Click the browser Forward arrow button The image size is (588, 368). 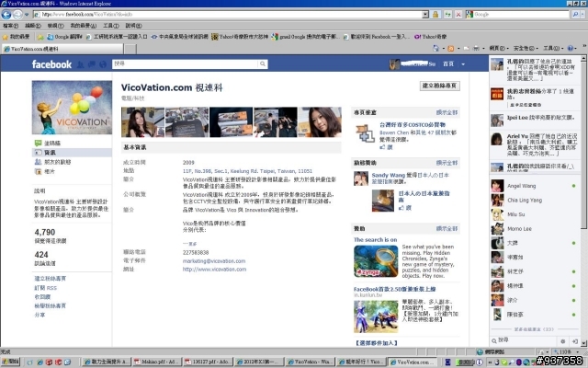[17, 15]
